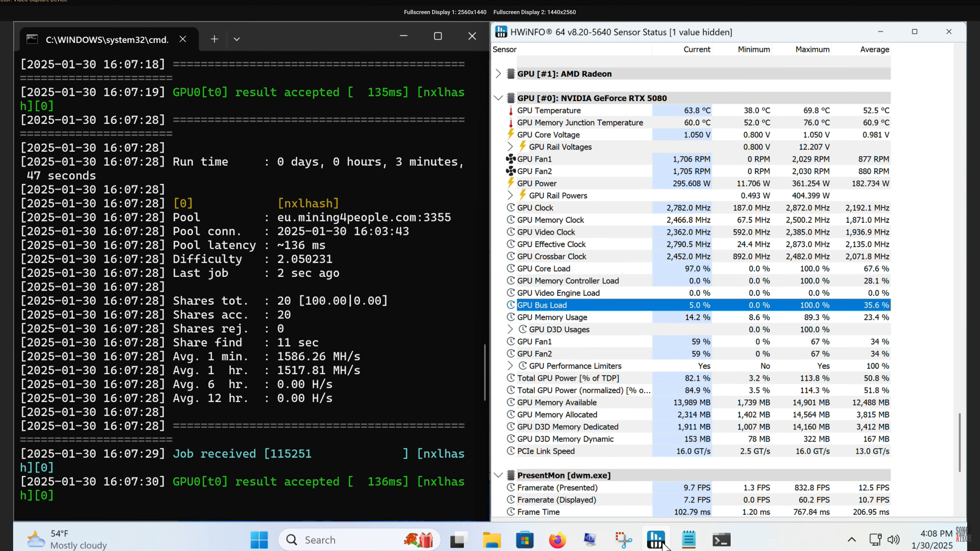Click the PresentMon group chip icon
This screenshot has width=980, height=551.
click(511, 475)
